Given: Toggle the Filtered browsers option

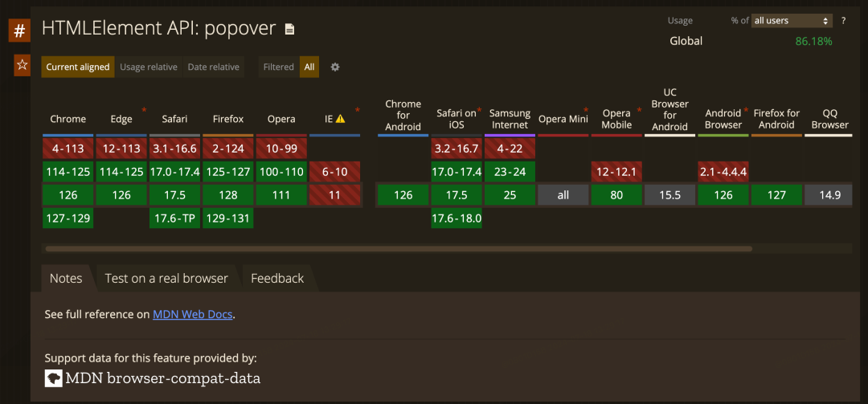Looking at the screenshot, I should click(278, 67).
